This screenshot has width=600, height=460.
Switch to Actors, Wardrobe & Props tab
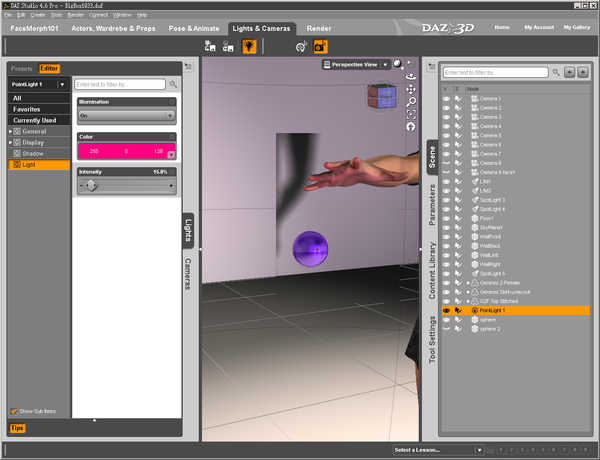pos(113,28)
